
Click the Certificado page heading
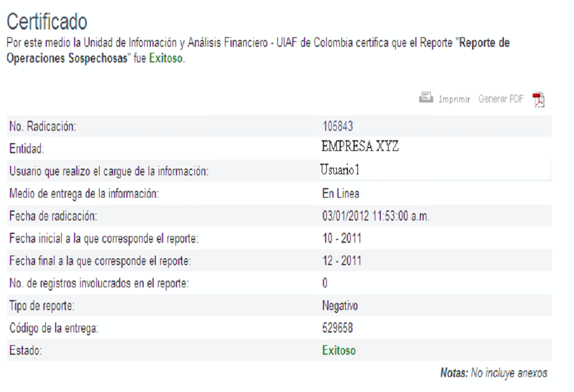click(47, 22)
